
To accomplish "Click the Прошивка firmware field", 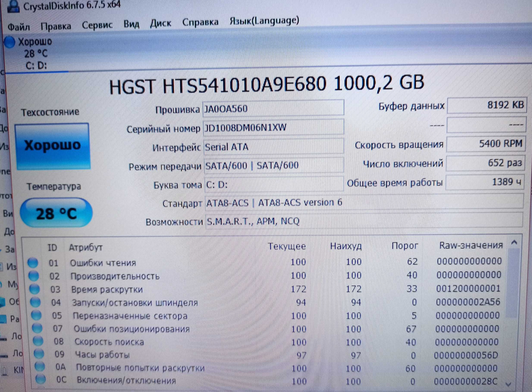I will [x=273, y=108].
